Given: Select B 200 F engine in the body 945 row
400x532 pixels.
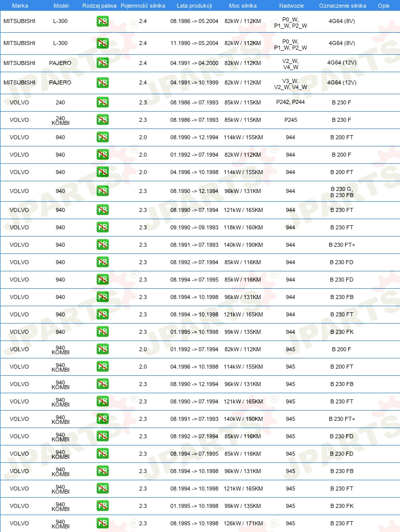Looking at the screenshot, I should point(341,349).
